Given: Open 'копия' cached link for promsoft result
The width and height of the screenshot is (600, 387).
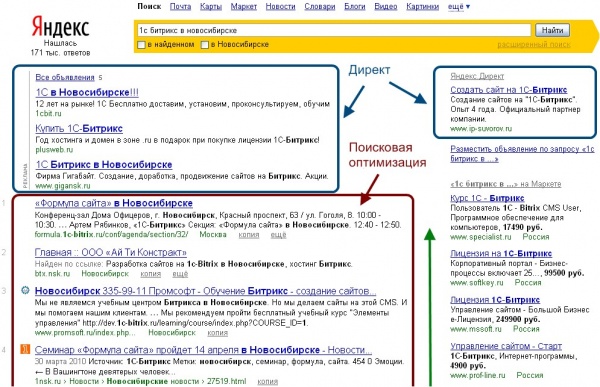Looking at the screenshot, I should point(217,333).
